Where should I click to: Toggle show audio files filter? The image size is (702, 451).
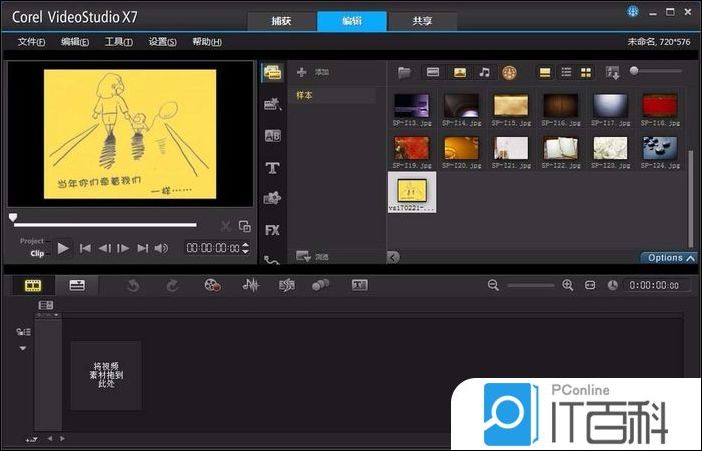point(484,72)
